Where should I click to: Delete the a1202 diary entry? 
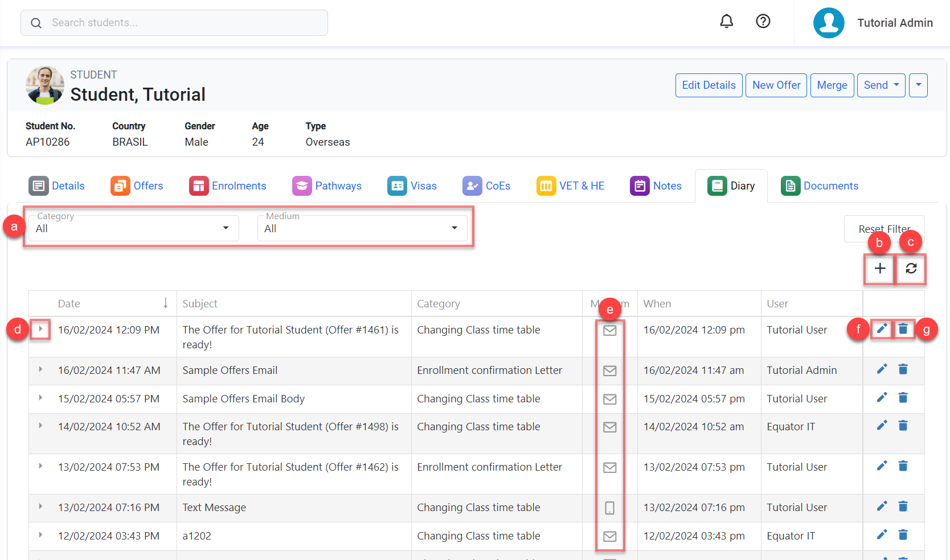coord(903,535)
